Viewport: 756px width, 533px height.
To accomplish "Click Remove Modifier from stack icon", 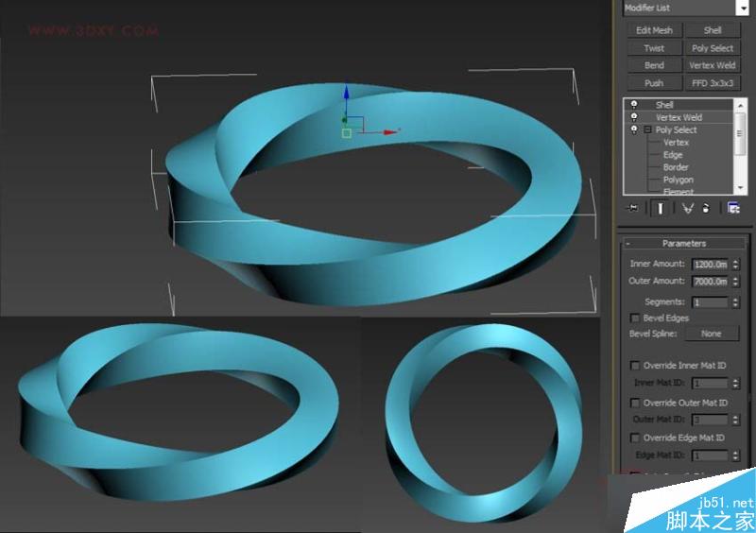I will [x=705, y=209].
